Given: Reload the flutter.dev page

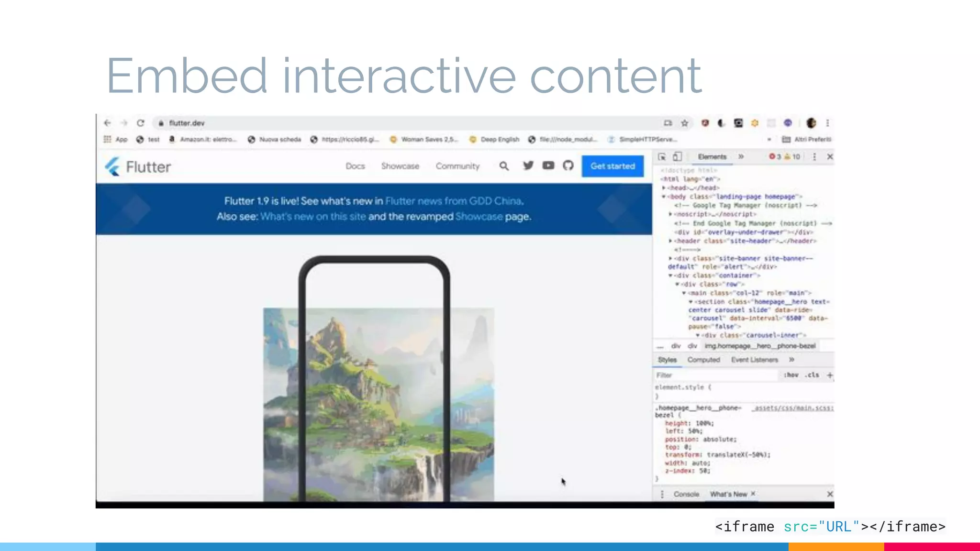Looking at the screenshot, I should tap(140, 123).
